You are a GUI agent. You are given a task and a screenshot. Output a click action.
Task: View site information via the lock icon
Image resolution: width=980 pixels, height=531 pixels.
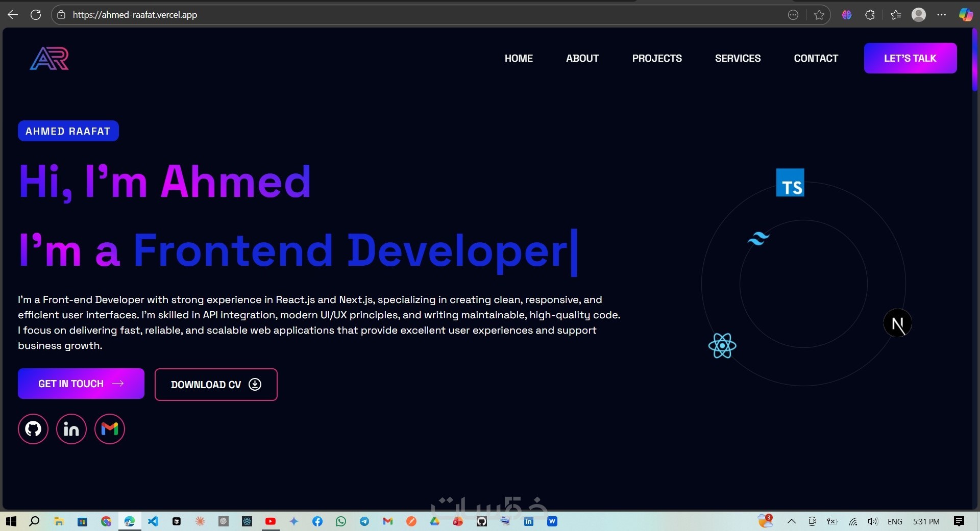point(61,15)
